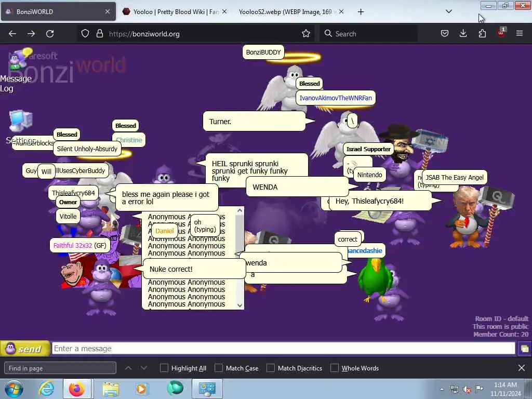This screenshot has height=399, width=532.
Task: Open the tracking protection shield icon
Action: (85, 33)
